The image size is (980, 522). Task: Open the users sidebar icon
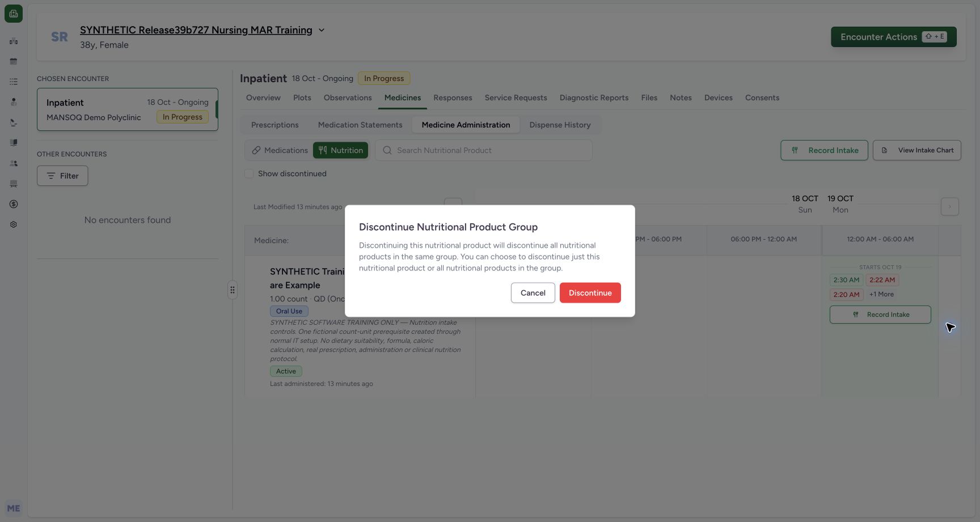14,163
